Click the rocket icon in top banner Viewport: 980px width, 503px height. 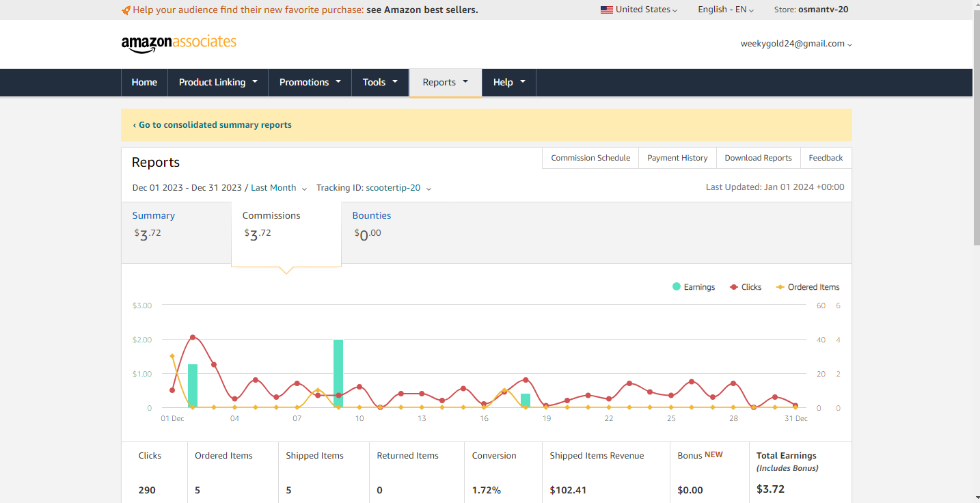126,10
